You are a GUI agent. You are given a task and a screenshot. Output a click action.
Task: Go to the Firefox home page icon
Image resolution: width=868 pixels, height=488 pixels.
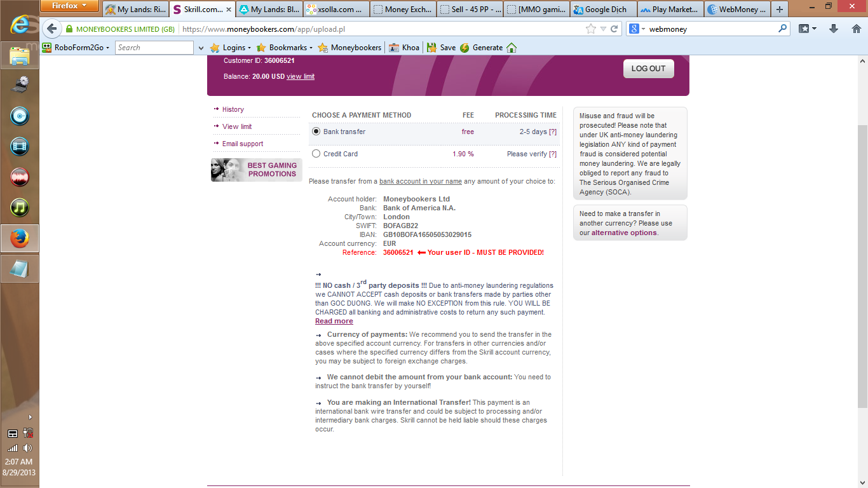click(x=856, y=29)
